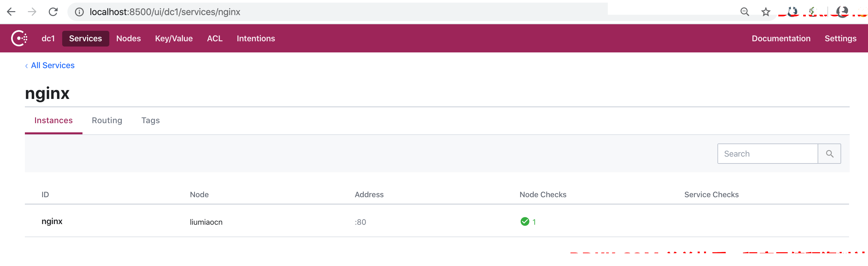Reload the page
The height and width of the screenshot is (266, 868).
(53, 12)
